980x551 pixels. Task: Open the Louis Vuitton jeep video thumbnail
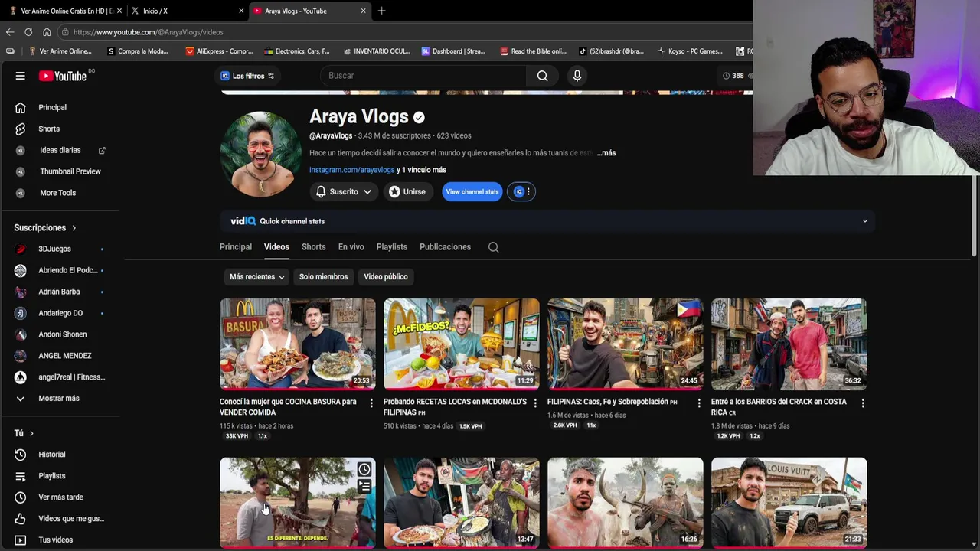click(x=789, y=503)
